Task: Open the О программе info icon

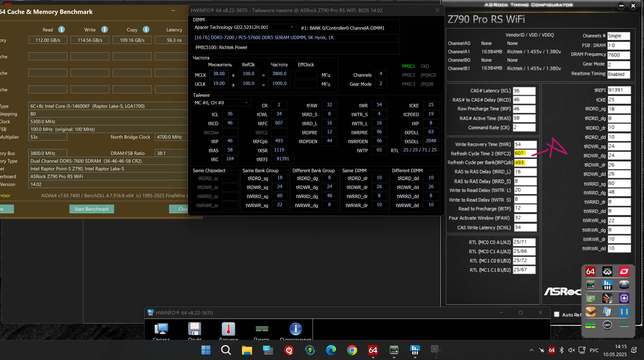Action: 295,329
